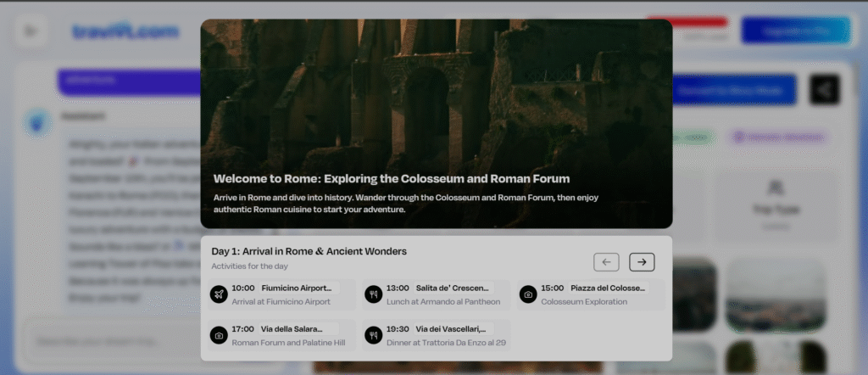Click the airplane icon for 10:00 arrival
The width and height of the screenshot is (868, 375).
219,294
